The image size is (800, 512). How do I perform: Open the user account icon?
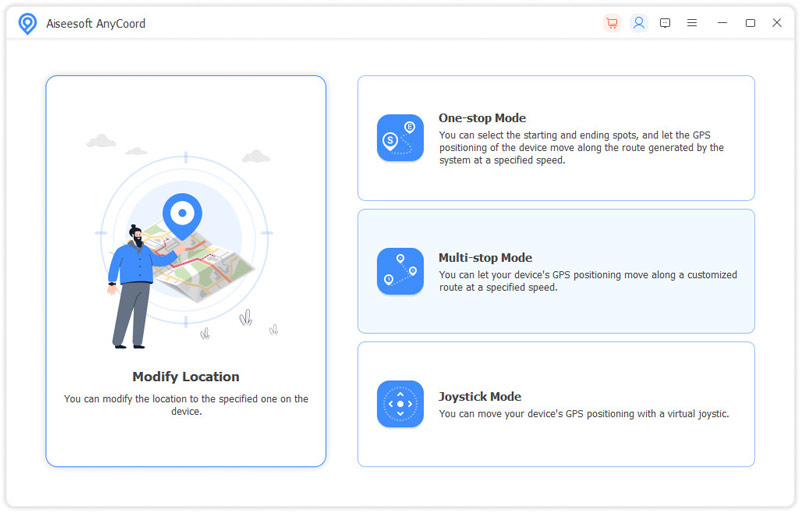639,23
